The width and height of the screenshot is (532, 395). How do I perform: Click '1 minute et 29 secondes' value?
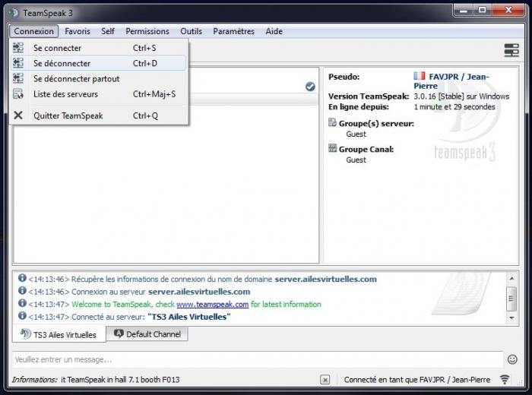coord(454,107)
